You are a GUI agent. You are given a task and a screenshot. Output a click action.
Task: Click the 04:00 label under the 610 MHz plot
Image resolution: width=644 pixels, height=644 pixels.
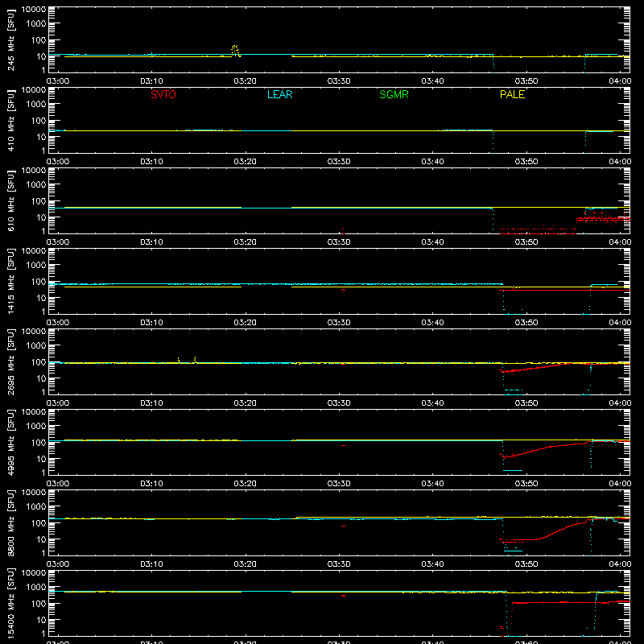click(620, 242)
